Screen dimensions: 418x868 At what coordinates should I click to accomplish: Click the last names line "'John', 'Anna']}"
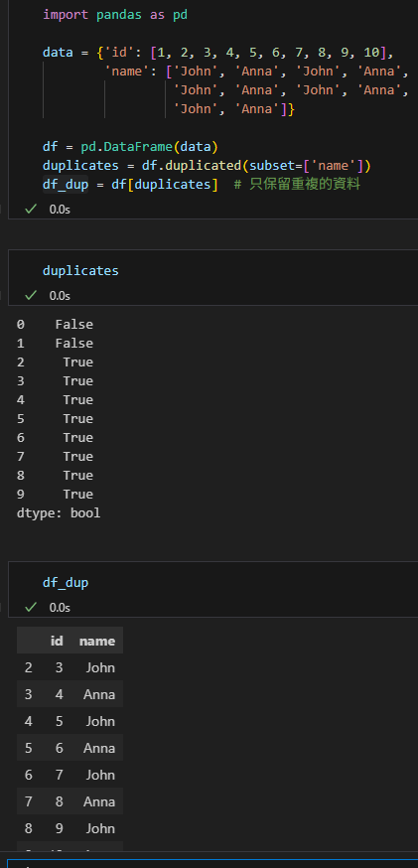(234, 109)
